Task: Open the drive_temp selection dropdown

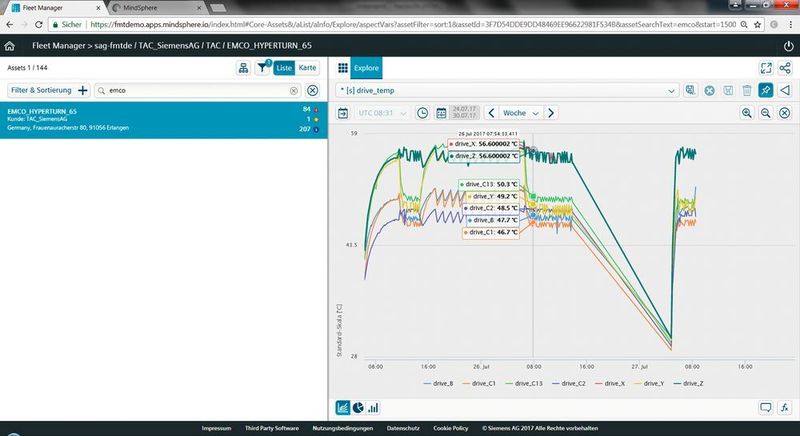Action: [x=507, y=90]
